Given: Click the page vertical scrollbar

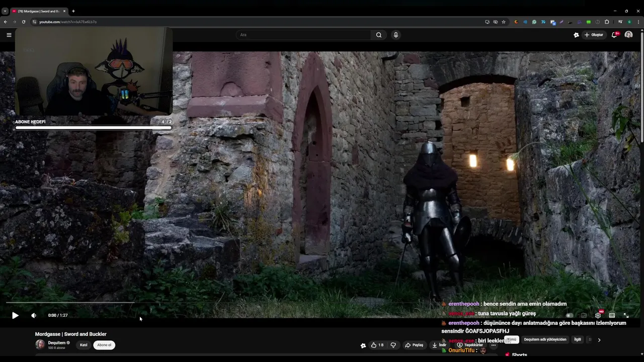Looking at the screenshot, I should (642, 85).
